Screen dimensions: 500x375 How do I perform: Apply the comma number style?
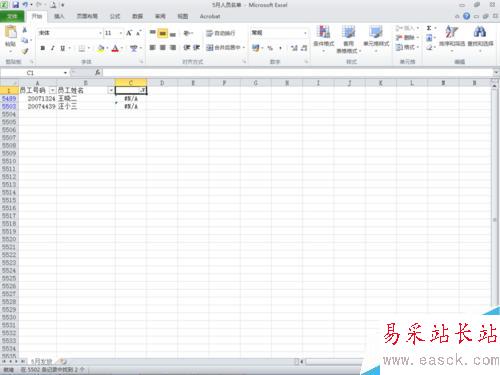click(280, 48)
